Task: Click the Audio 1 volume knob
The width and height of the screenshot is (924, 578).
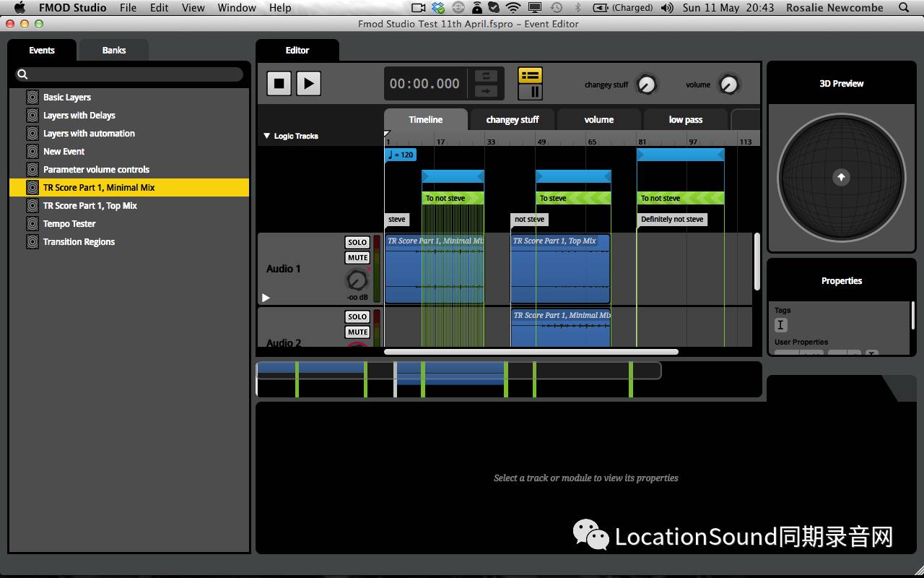Action: coord(357,280)
